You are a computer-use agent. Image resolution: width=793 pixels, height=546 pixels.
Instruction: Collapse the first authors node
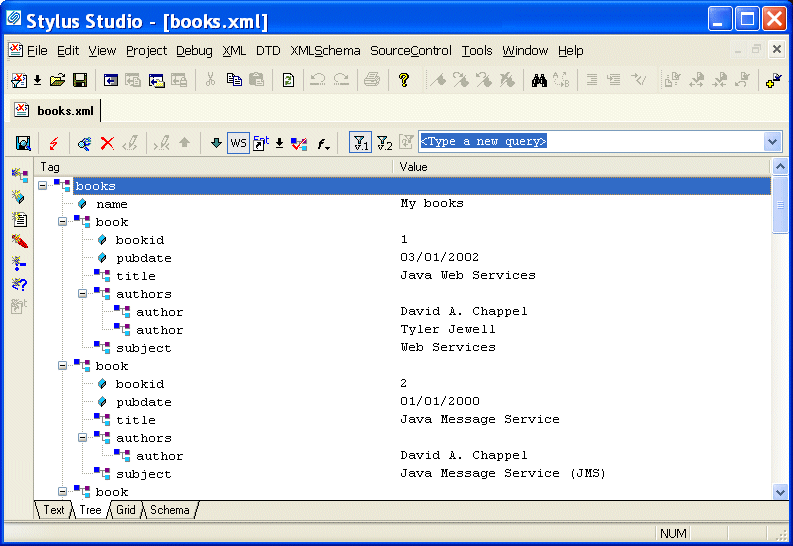coord(83,294)
